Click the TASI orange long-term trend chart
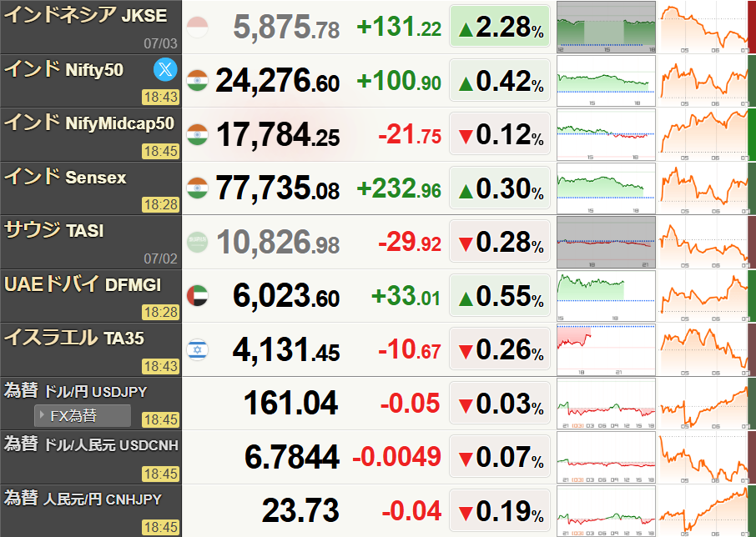This screenshot has height=537, width=756. pos(703,243)
